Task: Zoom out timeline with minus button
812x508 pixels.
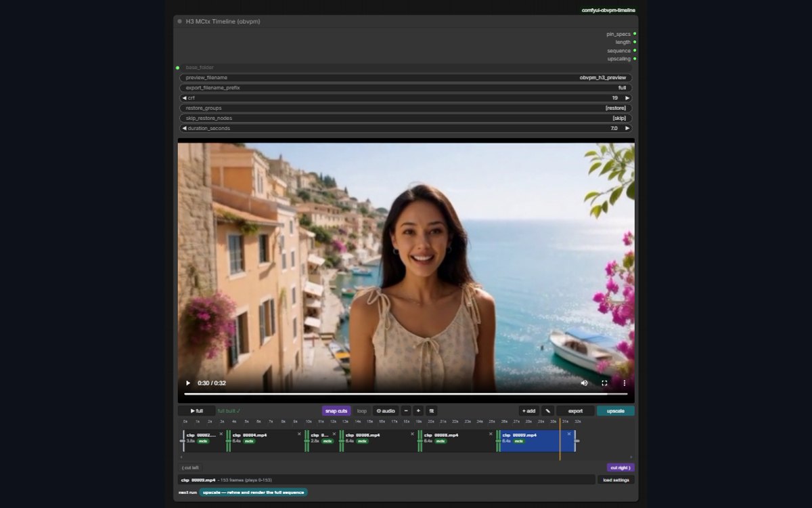Action: (x=406, y=410)
